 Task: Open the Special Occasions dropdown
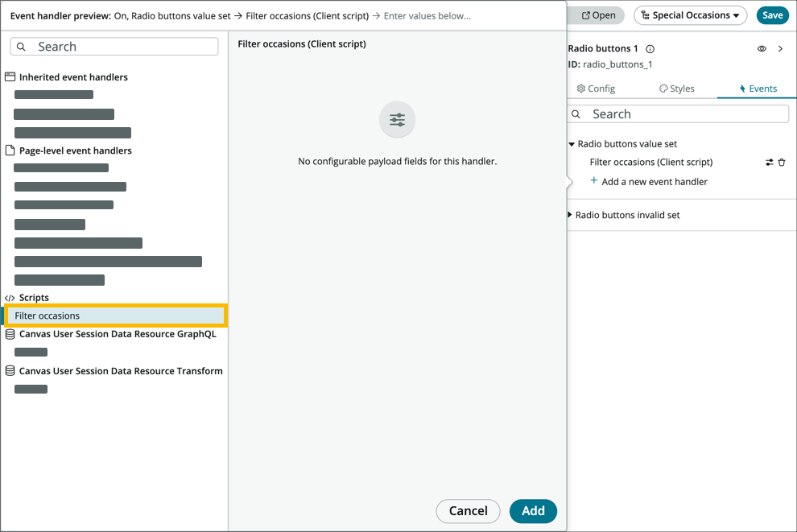pyautogui.click(x=690, y=14)
